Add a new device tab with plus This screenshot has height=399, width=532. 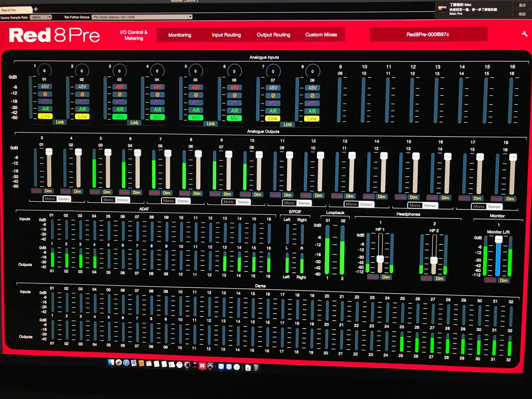[36, 9]
